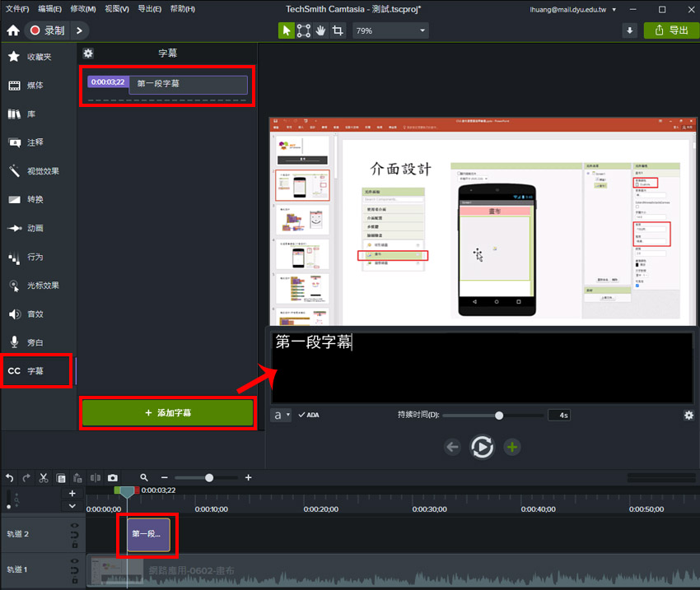Click the home icon at top left
This screenshot has height=590, width=700.
pos(12,30)
